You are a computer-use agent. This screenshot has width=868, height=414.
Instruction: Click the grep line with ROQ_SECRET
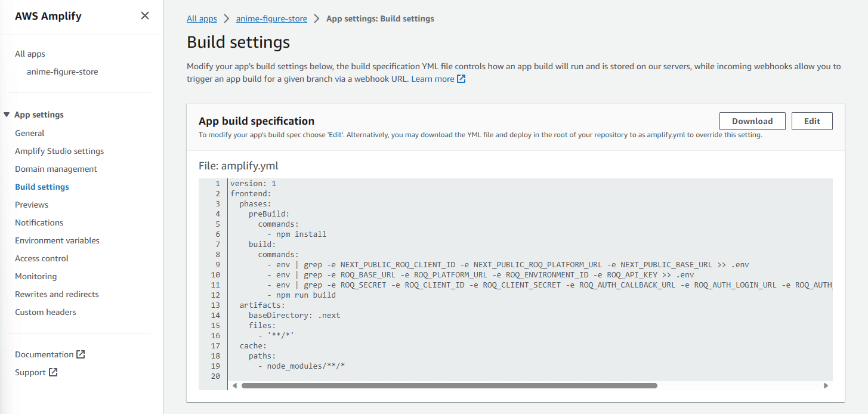coord(549,285)
